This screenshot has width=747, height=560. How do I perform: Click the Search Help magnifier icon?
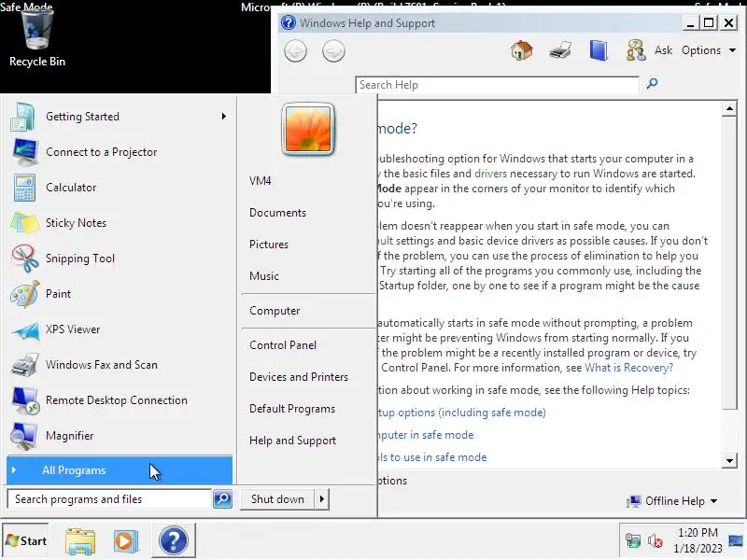pyautogui.click(x=652, y=84)
